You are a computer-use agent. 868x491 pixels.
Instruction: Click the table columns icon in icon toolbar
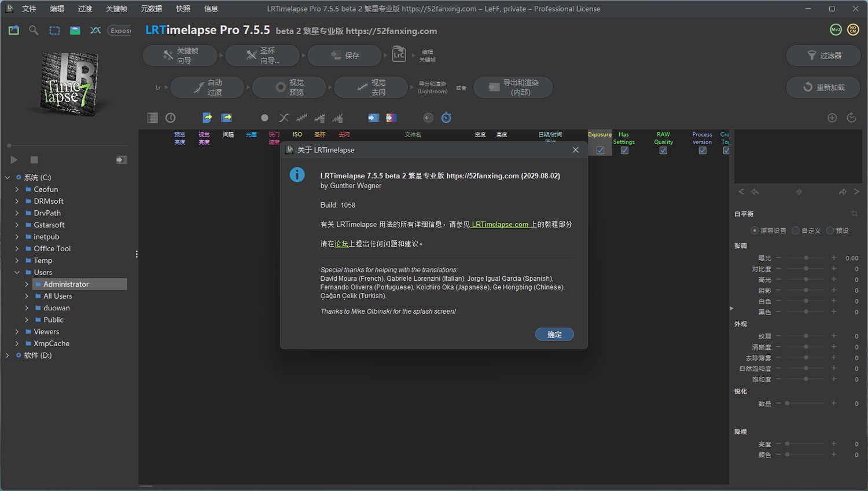(x=152, y=118)
